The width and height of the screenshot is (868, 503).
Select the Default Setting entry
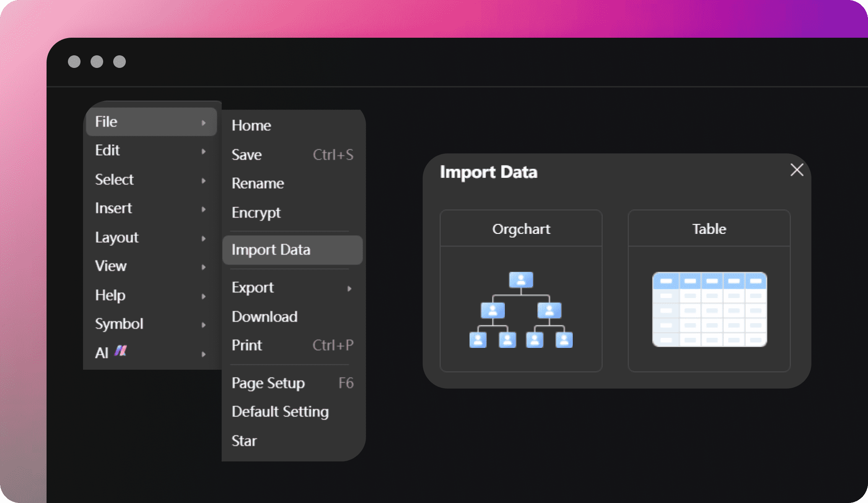[x=280, y=411]
